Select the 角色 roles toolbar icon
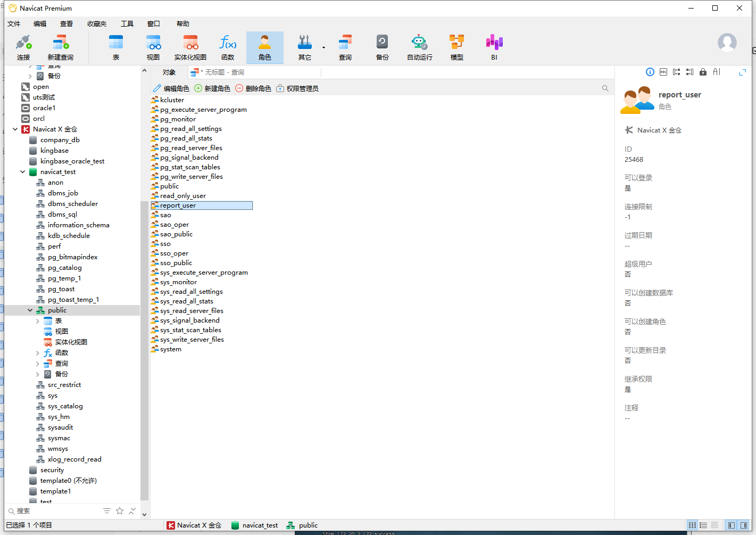Screen dimensions: 756x535 click(x=265, y=48)
